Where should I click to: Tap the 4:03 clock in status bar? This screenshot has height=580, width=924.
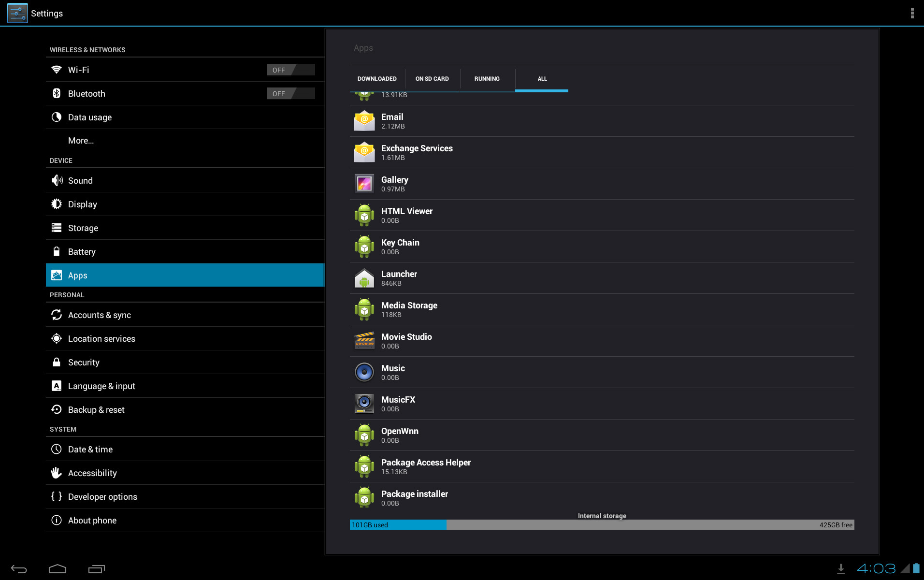876,569
